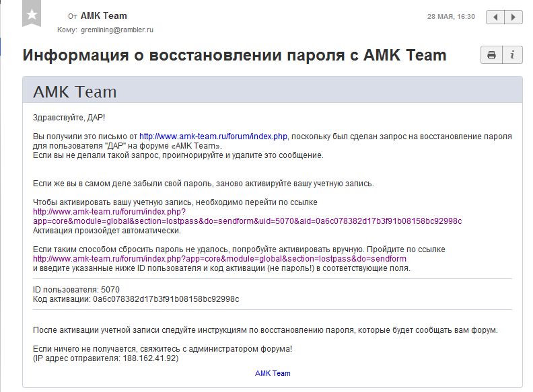Click sender name AMK Team in header
The image size is (533, 392).
pyautogui.click(x=104, y=16)
